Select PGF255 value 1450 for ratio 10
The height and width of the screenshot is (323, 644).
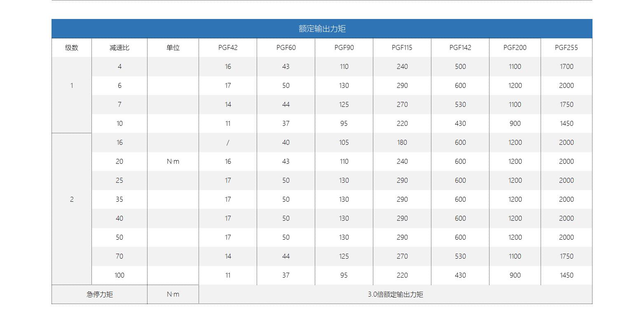coord(567,123)
